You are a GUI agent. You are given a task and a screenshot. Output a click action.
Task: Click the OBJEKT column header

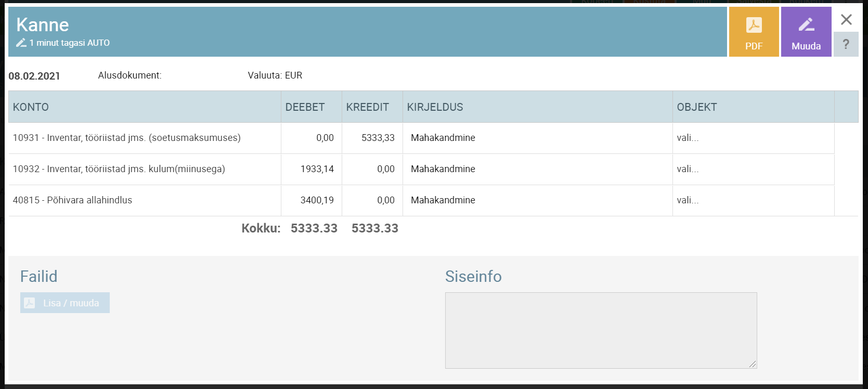[696, 107]
